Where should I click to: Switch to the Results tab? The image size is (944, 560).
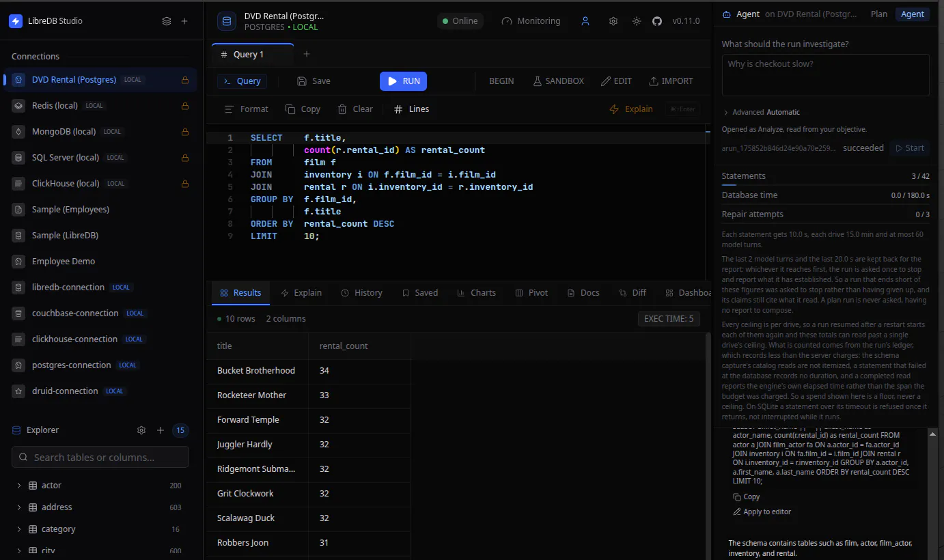[x=240, y=293]
